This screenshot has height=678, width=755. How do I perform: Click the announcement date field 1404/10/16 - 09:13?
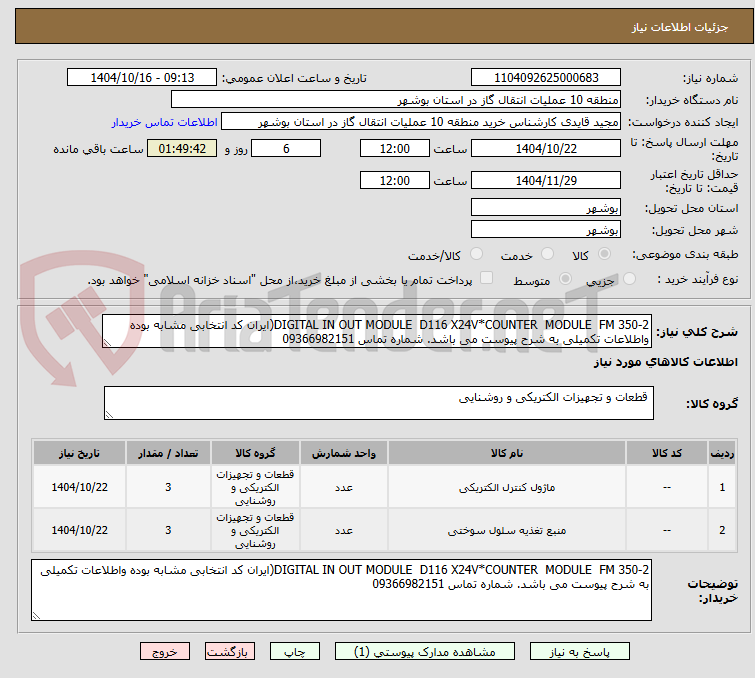tap(142, 78)
